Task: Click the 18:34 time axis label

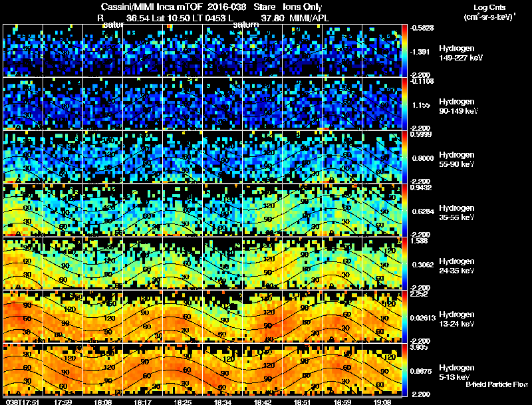Action: tap(223, 402)
